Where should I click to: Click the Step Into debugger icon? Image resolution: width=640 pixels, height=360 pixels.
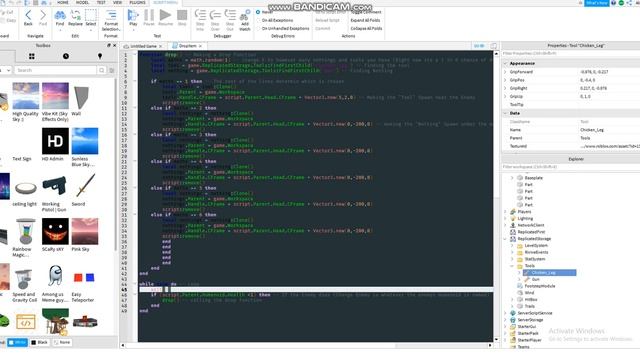point(200,16)
